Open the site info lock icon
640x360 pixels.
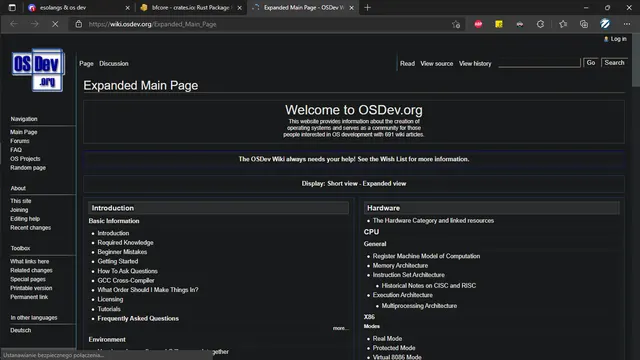[78, 24]
